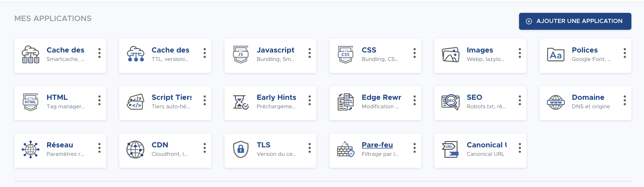
Task: Click the Smartcache cache icon
Action: [x=30, y=54]
